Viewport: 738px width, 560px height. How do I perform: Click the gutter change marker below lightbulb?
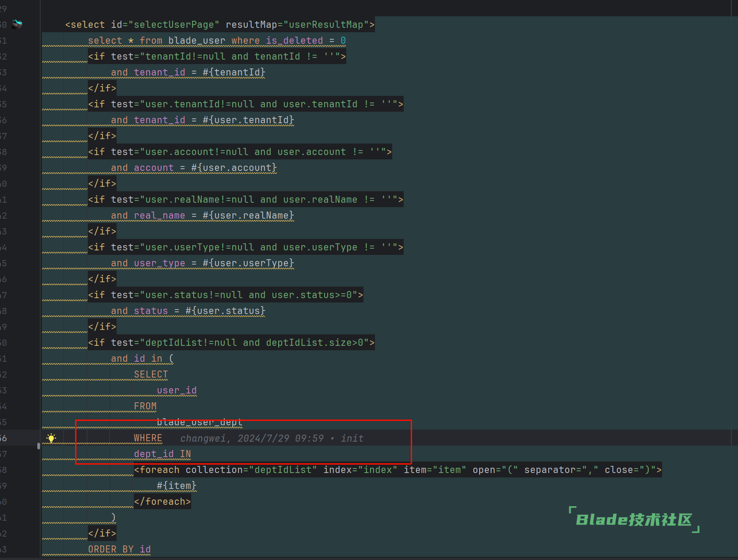tap(38, 446)
